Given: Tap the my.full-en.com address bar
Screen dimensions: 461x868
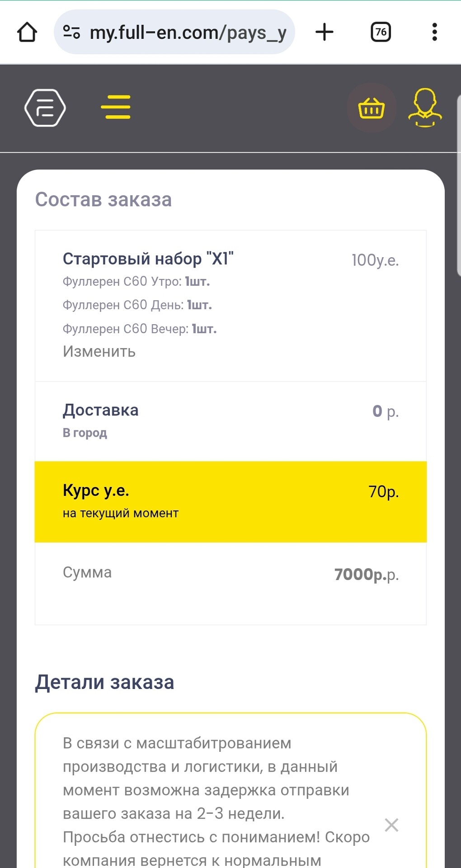Looking at the screenshot, I should point(188,33).
